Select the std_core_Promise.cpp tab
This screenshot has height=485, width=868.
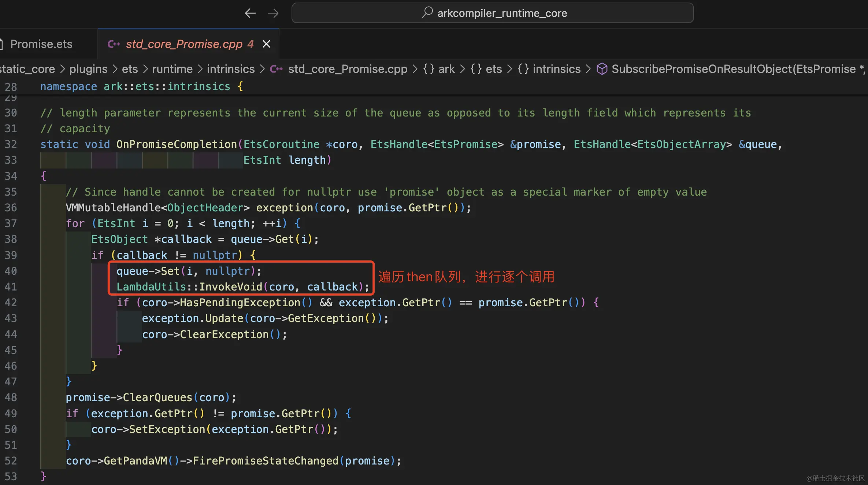(x=184, y=44)
